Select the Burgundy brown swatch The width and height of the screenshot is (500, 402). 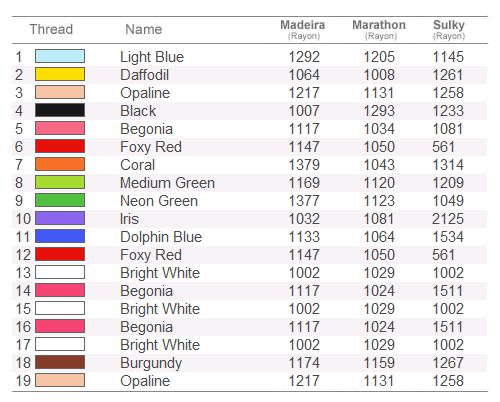click(x=60, y=362)
